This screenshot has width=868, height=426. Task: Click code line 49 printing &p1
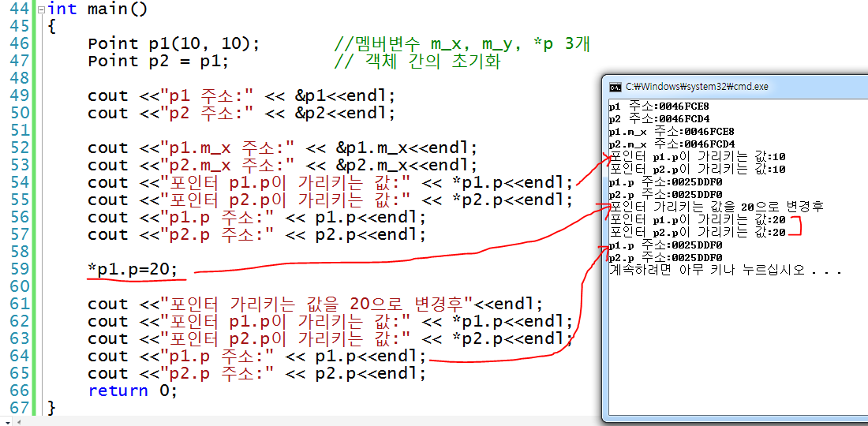242,96
